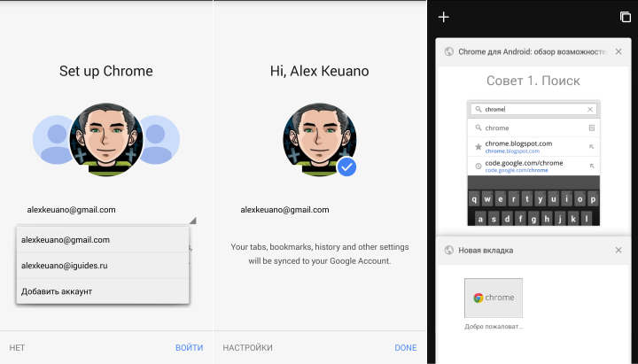Image resolution: width=638 pixels, height=364 pixels.
Task: Tap the 'DONE' button
Action: (x=405, y=348)
